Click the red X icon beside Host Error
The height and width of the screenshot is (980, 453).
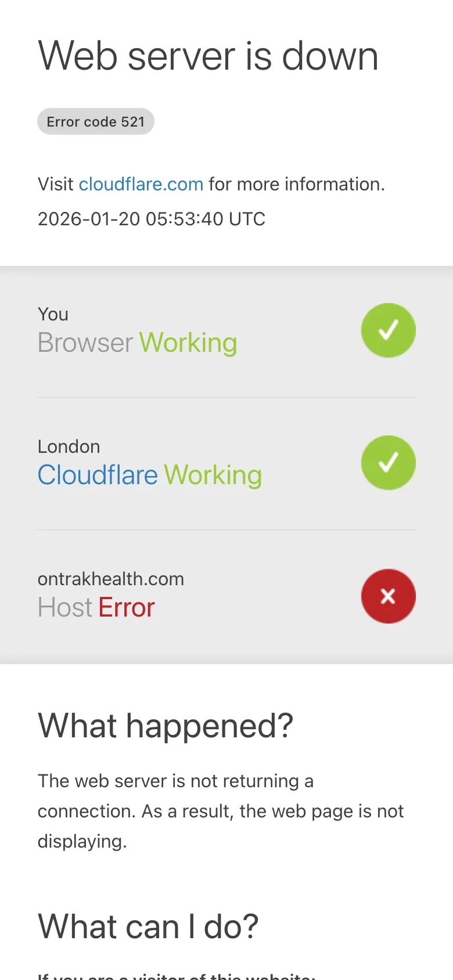tap(389, 596)
